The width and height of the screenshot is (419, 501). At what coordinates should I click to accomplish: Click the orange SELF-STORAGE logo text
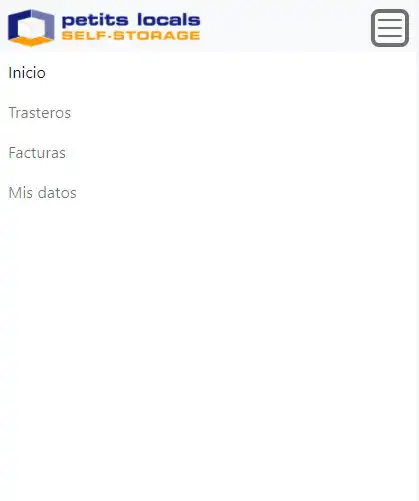(131, 35)
